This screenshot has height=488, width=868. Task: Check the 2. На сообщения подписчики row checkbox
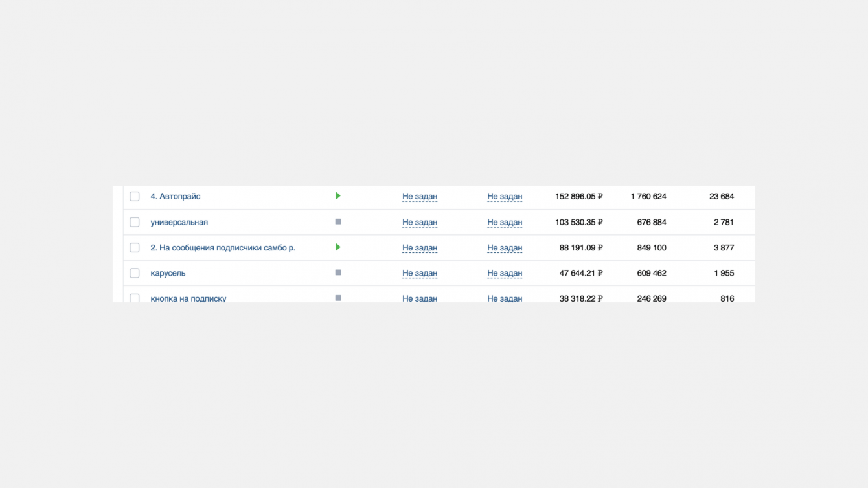[x=135, y=248]
